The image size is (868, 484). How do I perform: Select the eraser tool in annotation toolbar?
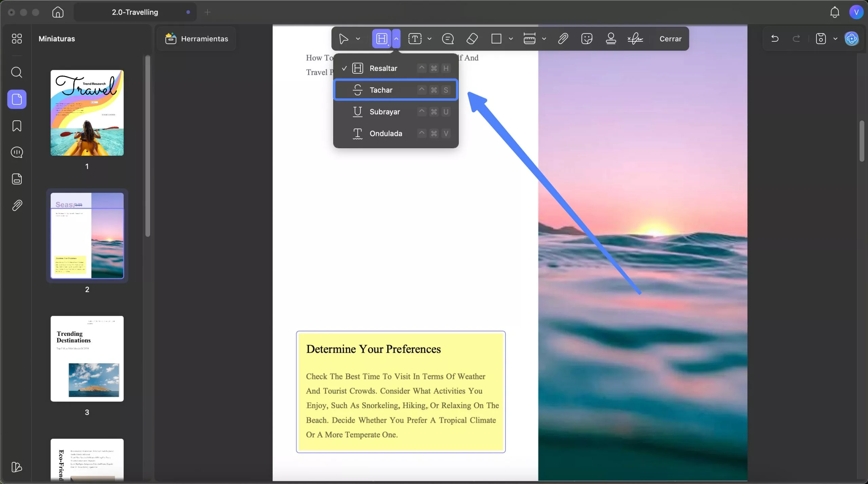(x=472, y=39)
